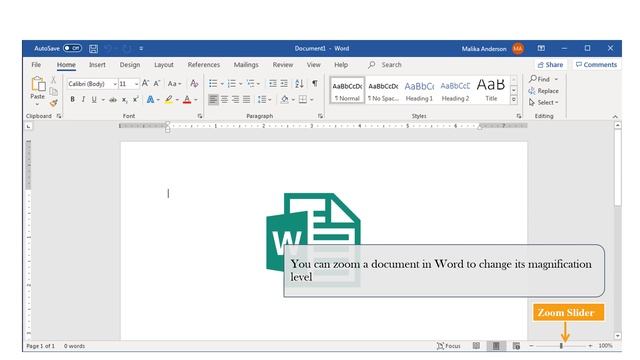Align text to the right
This screenshot has height=360, width=640.
point(236,100)
